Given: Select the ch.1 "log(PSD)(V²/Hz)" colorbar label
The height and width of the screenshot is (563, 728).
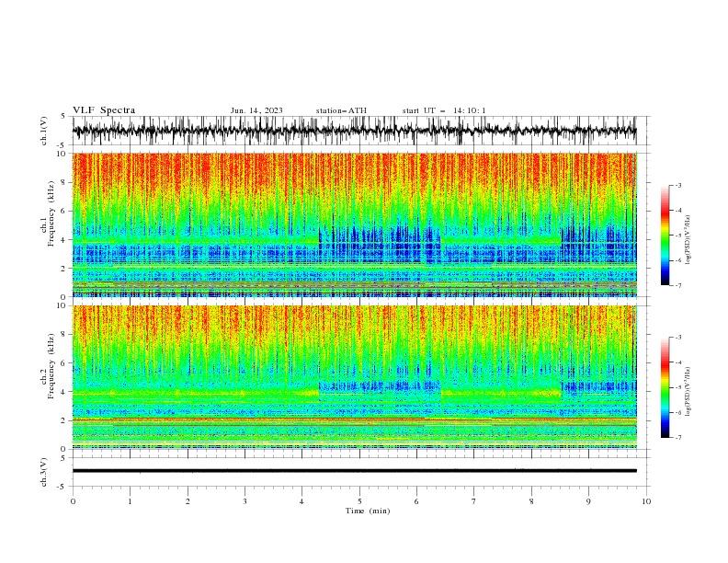Looking at the screenshot, I should (688, 240).
